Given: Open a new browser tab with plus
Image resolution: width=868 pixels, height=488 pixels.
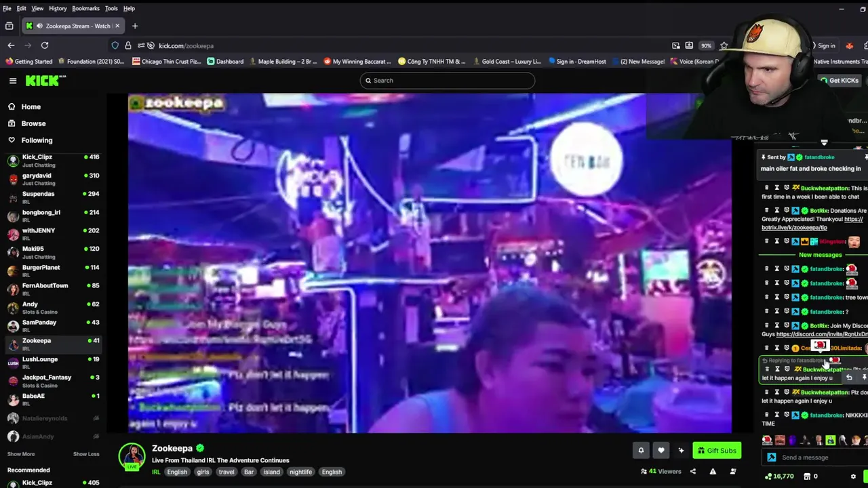Looking at the screenshot, I should point(135,26).
